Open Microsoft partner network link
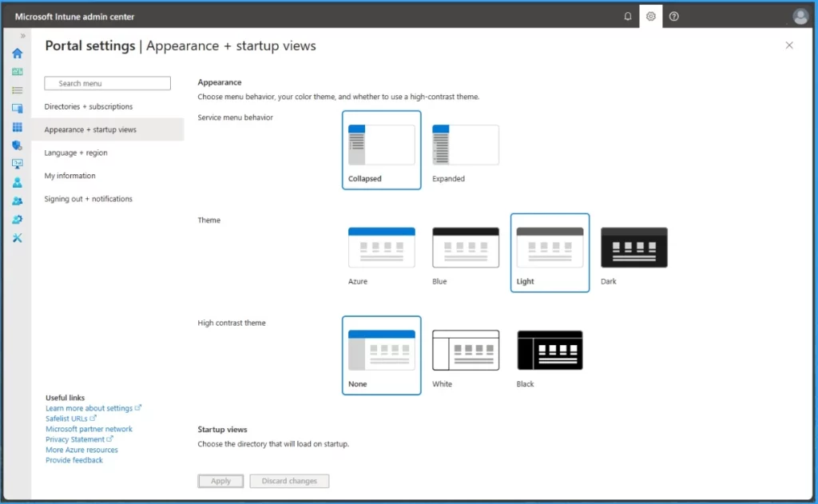818x504 pixels. pos(89,429)
